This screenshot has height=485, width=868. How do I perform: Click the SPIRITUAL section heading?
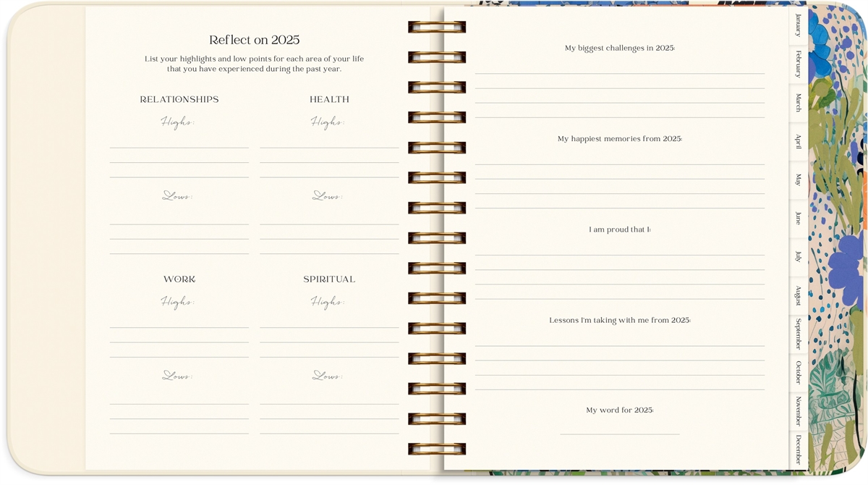coord(329,279)
